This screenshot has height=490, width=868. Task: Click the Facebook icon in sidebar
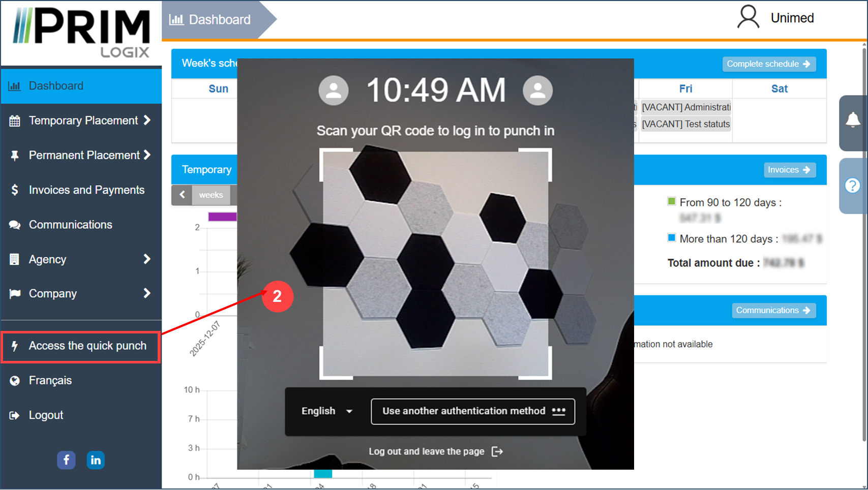click(x=66, y=460)
